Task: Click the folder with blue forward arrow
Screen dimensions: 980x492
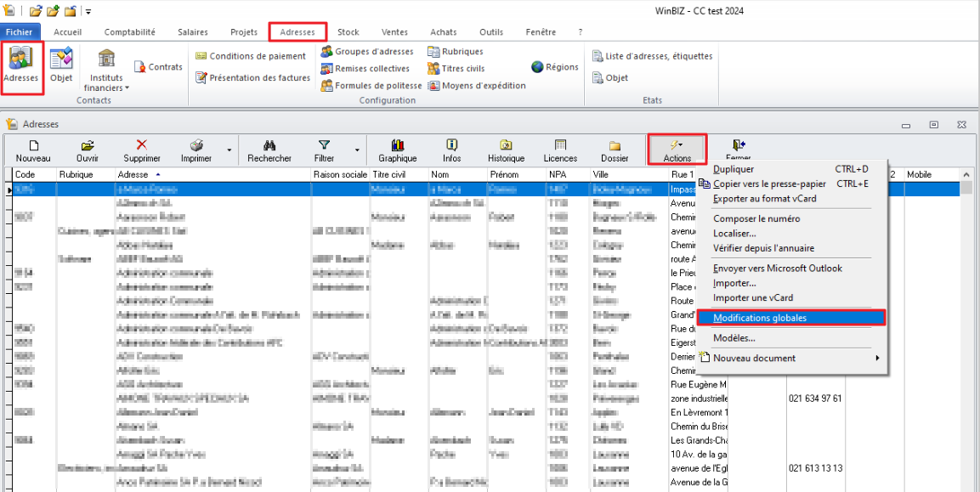Action: click(37, 11)
